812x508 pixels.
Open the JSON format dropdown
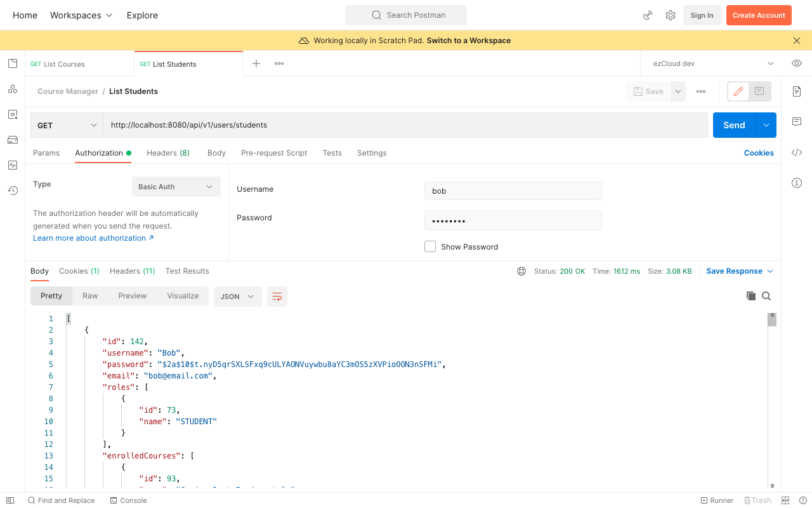(238, 297)
